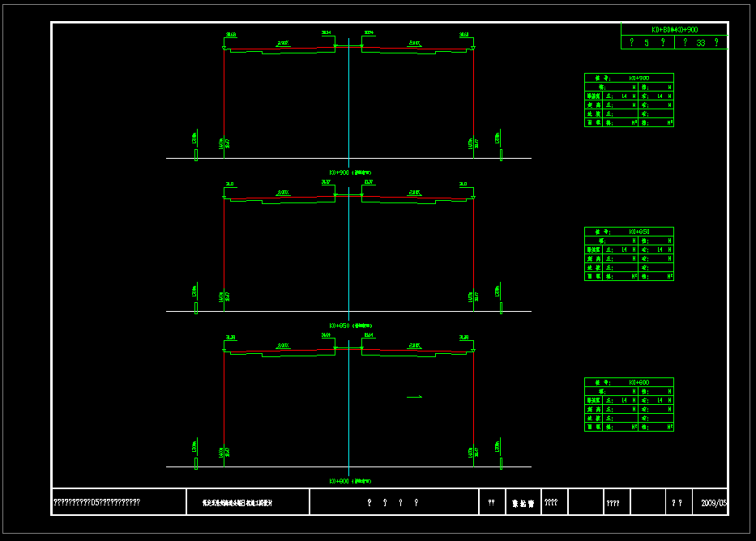
Task: Select the K0+800~K0+900 range title at top right
Action: click(x=674, y=29)
